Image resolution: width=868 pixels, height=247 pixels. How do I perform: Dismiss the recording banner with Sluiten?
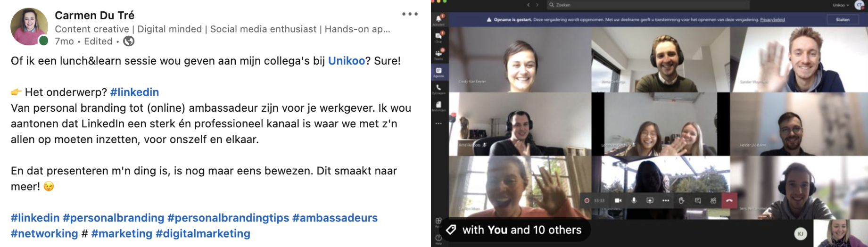[x=843, y=20]
